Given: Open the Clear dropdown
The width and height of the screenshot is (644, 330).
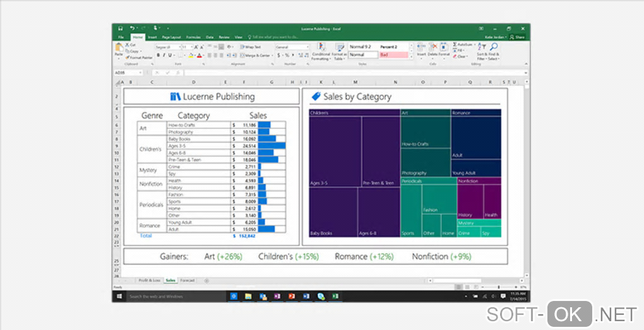Looking at the screenshot, I should click(462, 57).
